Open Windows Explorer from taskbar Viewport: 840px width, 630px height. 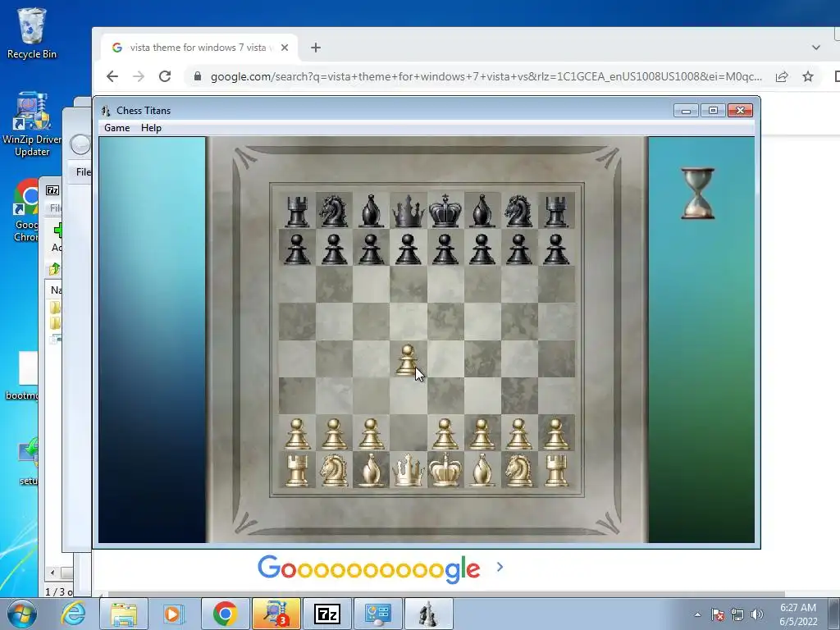123,614
